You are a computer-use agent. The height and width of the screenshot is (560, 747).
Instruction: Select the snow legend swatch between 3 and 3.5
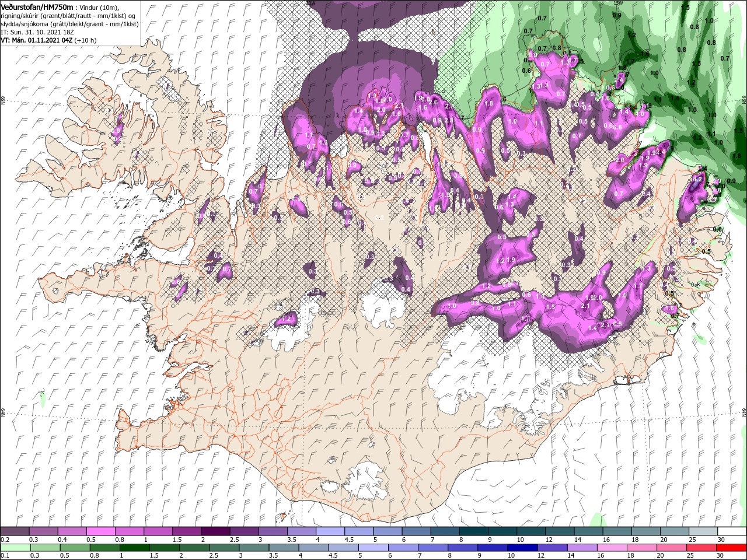click(273, 531)
